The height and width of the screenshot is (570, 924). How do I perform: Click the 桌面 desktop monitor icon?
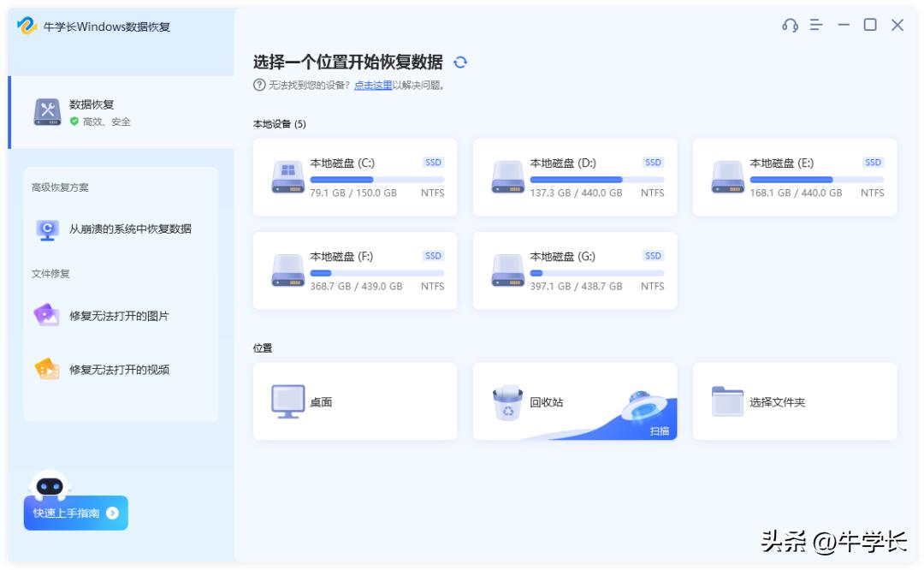[287, 401]
